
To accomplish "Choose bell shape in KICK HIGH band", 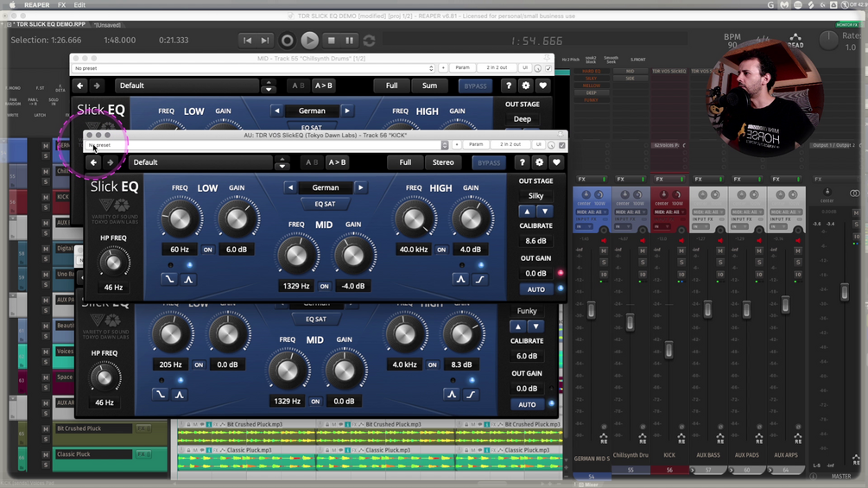I will click(x=460, y=279).
